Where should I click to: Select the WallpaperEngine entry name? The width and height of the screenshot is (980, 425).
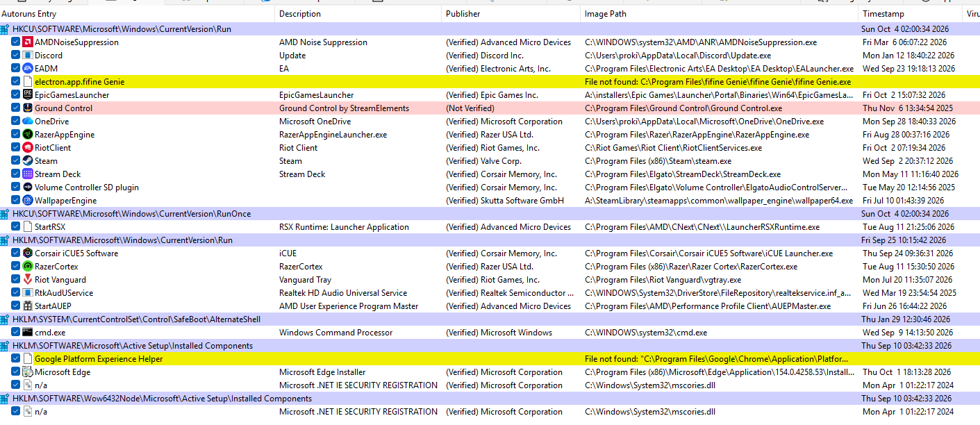(65, 201)
